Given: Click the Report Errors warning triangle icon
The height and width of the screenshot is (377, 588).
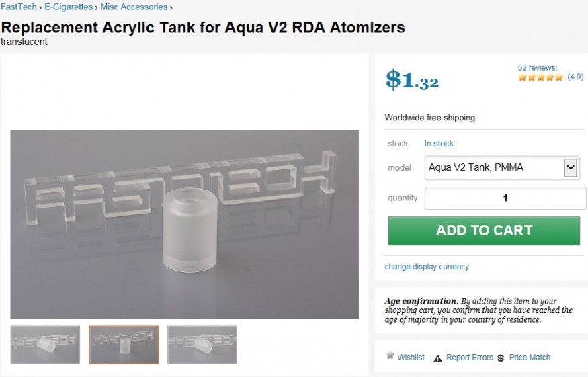Looking at the screenshot, I should pyautogui.click(x=438, y=358).
